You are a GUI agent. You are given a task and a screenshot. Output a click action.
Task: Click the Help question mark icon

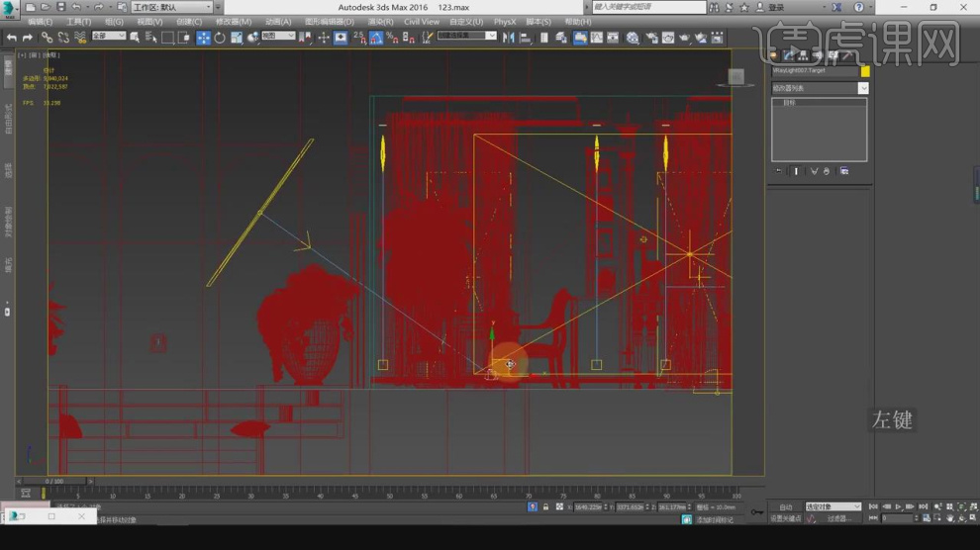point(859,8)
